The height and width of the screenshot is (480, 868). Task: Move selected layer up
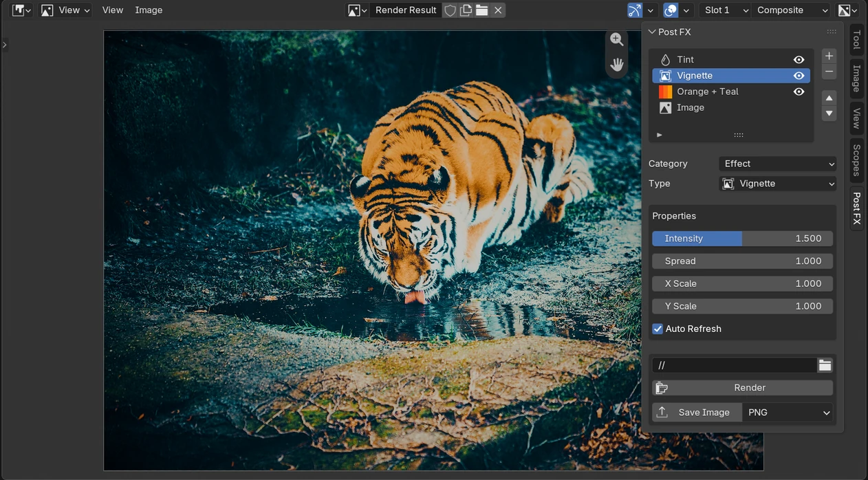(829, 98)
